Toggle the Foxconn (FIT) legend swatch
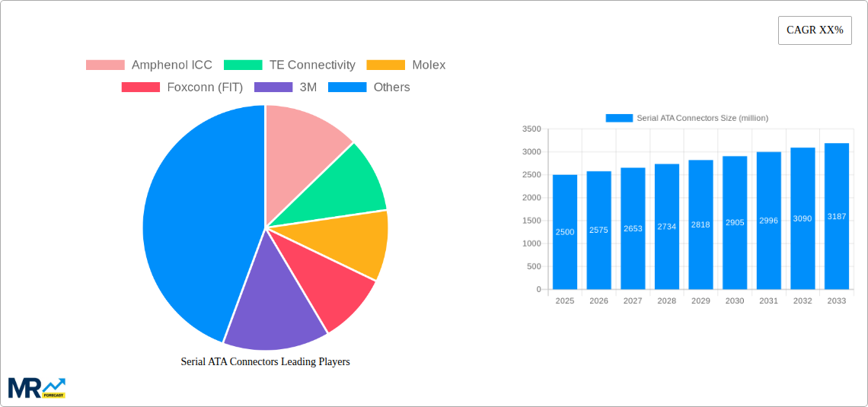 pyautogui.click(x=141, y=87)
